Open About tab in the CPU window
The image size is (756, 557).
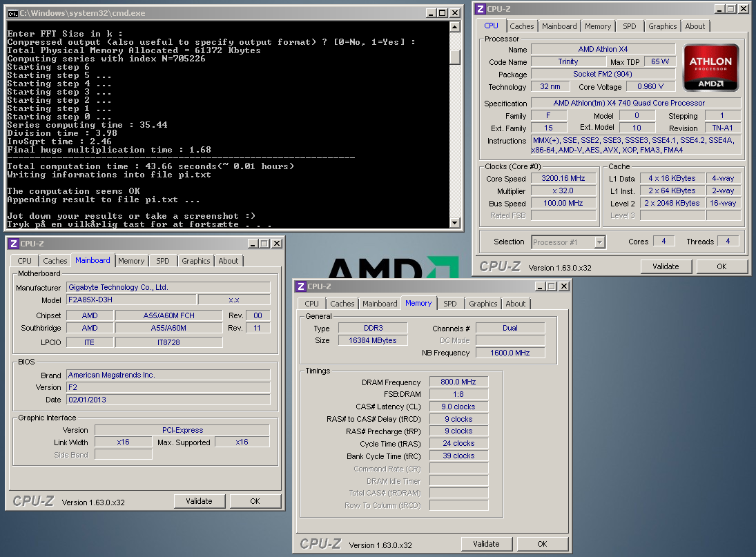coord(695,26)
